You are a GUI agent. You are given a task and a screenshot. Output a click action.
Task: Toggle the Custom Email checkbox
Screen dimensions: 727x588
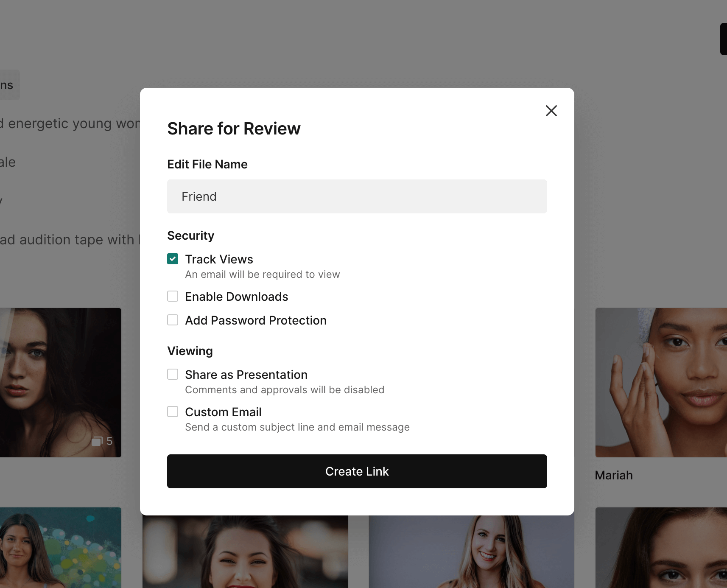(173, 412)
